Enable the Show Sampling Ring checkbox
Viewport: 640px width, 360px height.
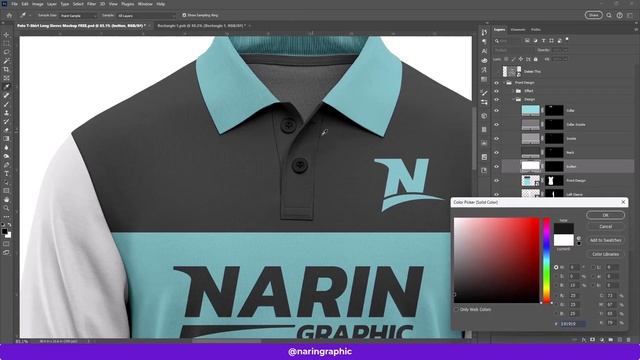tap(184, 15)
